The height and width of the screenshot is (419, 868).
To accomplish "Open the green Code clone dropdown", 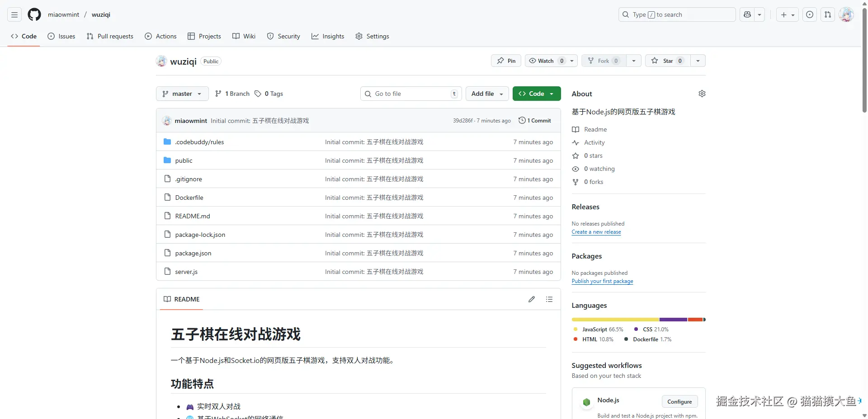I will tap(537, 94).
